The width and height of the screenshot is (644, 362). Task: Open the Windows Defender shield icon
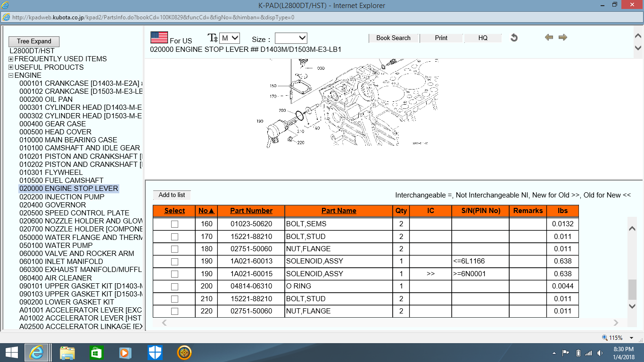(155, 353)
